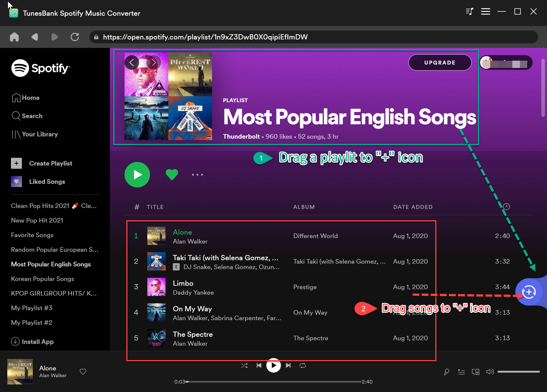547x392 pixels.
Task: Select the Search menu item
Action: pos(32,116)
